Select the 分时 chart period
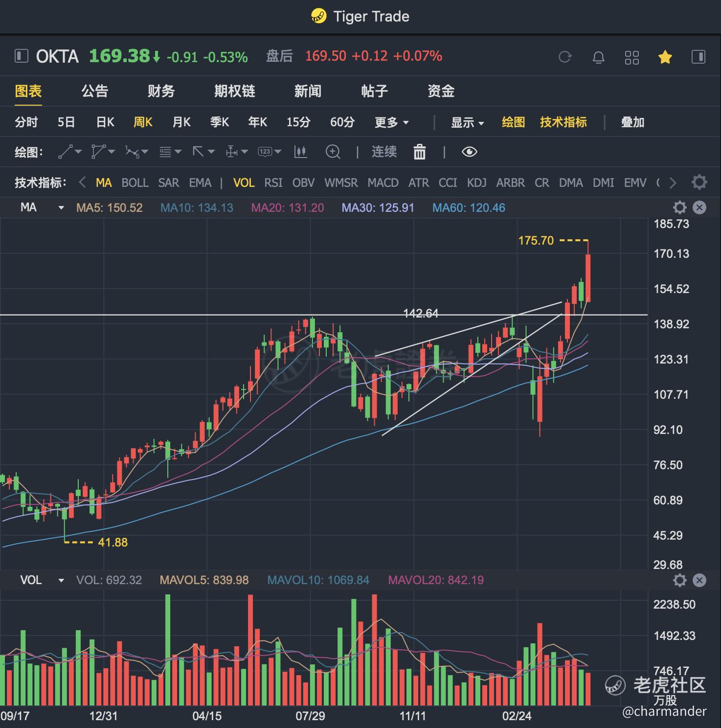The image size is (721, 728). pos(26,122)
